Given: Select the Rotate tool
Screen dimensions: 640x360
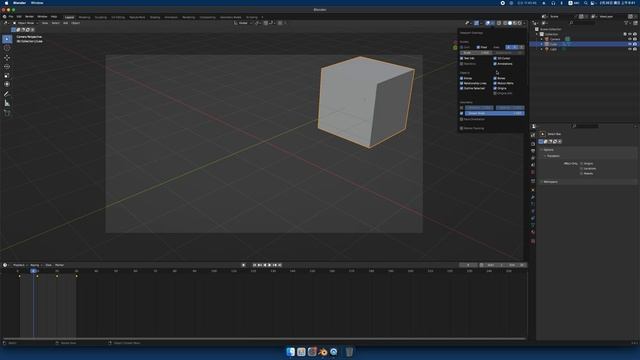Looking at the screenshot, I should click(7, 66).
